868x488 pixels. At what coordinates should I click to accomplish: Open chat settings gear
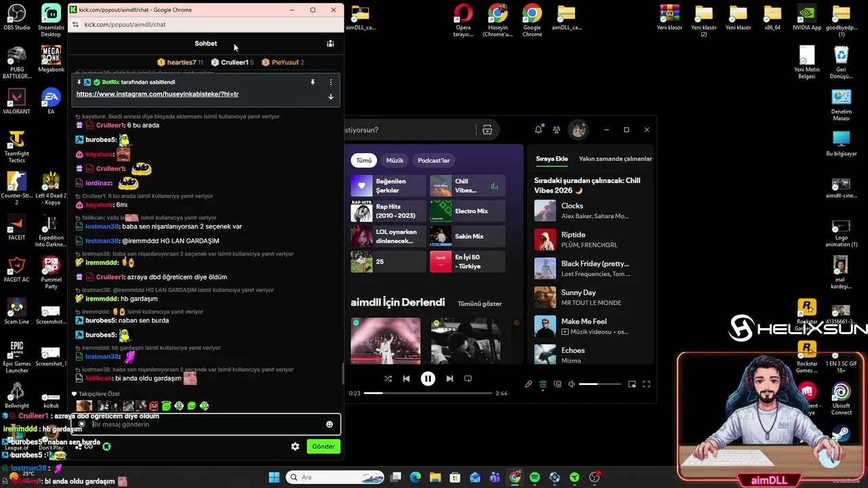295,446
